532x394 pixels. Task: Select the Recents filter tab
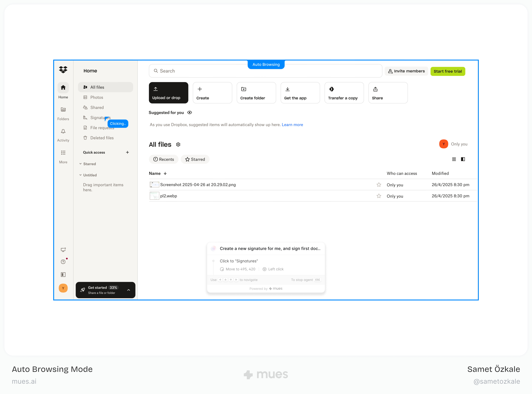click(164, 159)
